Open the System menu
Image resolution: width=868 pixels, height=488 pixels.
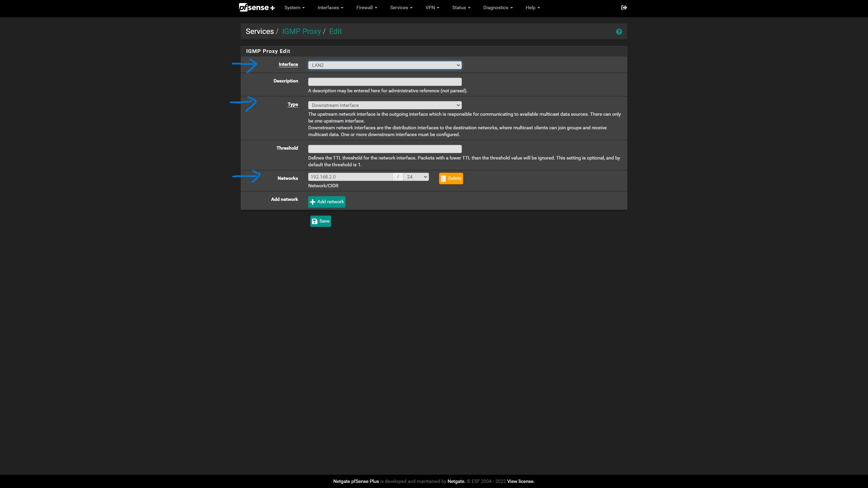coord(294,7)
